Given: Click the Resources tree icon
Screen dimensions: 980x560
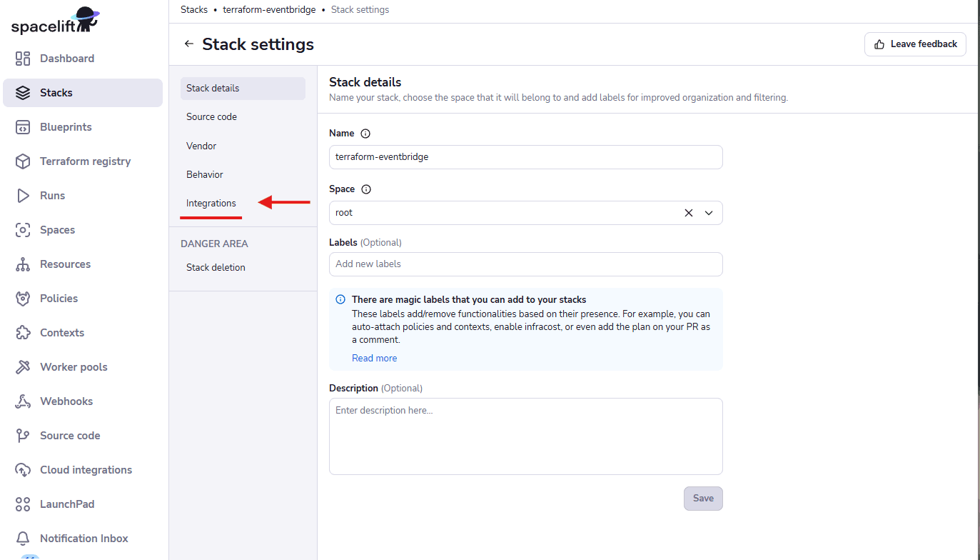Looking at the screenshot, I should tap(23, 264).
